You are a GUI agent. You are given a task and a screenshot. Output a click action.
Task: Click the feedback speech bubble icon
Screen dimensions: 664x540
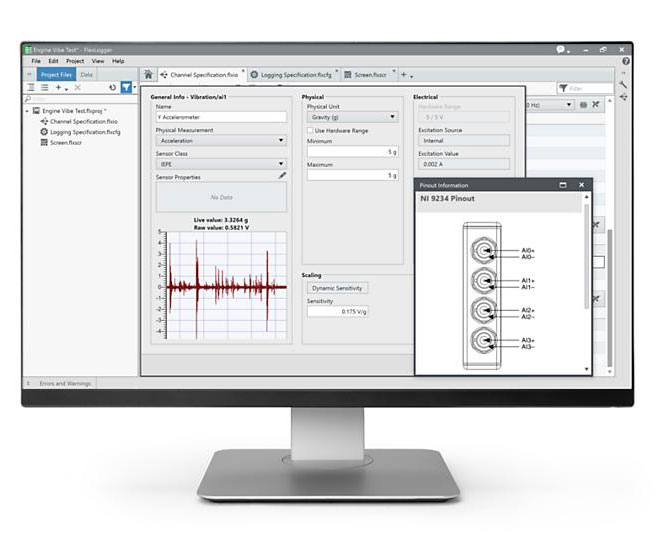562,49
